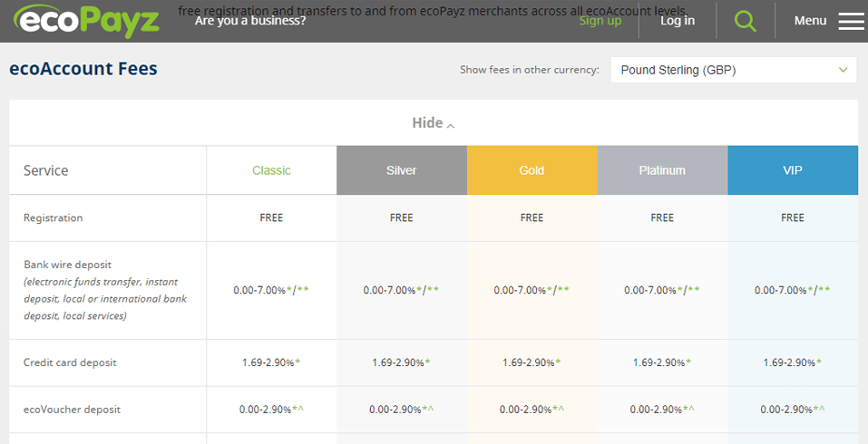Select the Gold account column header

tap(532, 170)
